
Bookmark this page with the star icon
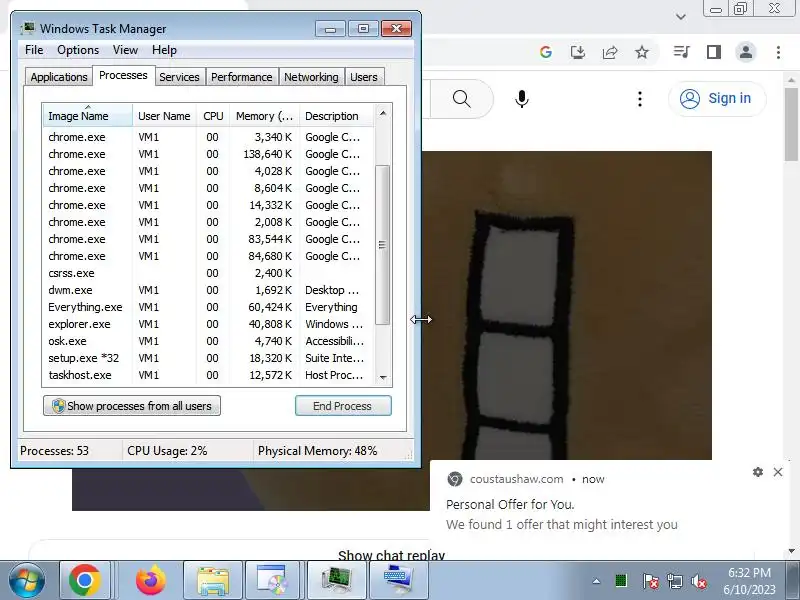642,52
